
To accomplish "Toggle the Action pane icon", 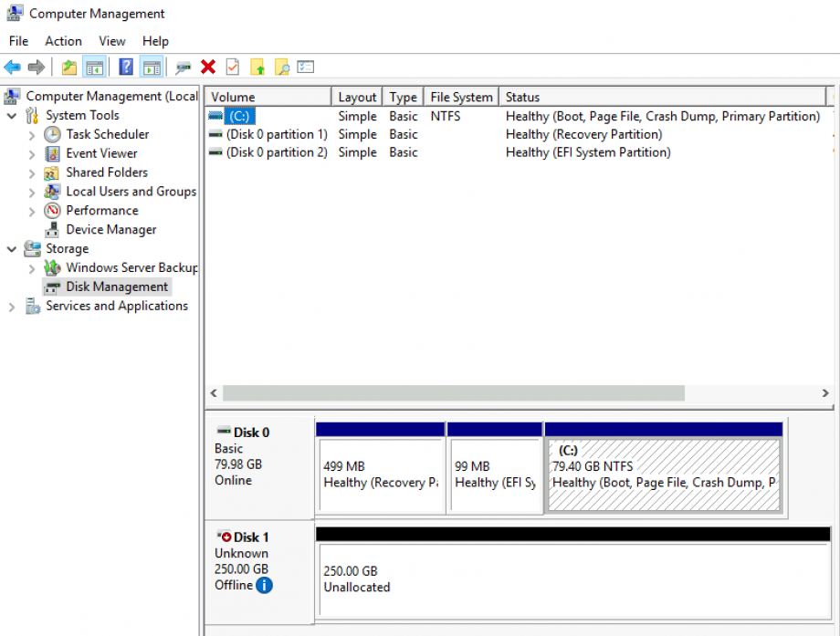I will pyautogui.click(x=152, y=66).
